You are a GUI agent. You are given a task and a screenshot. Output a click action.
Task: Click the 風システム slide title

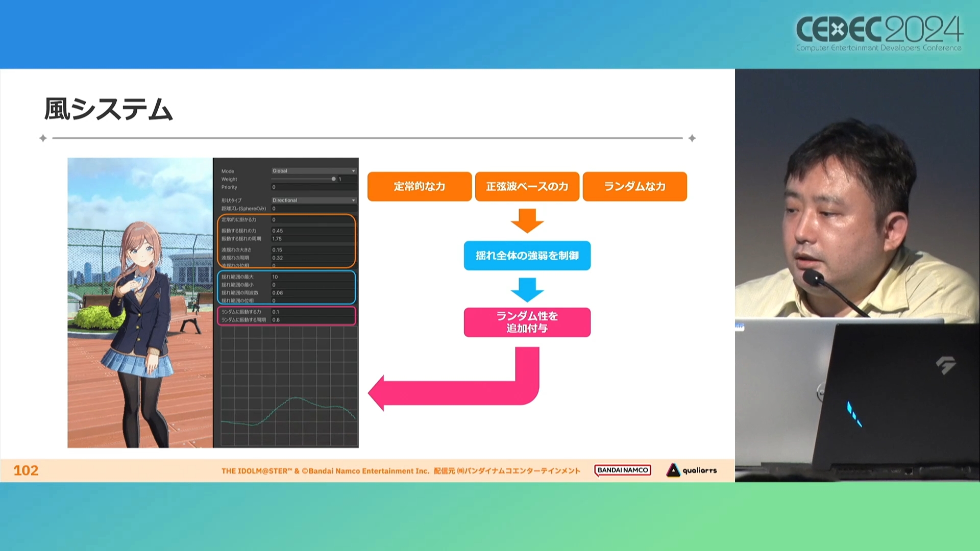[109, 109]
